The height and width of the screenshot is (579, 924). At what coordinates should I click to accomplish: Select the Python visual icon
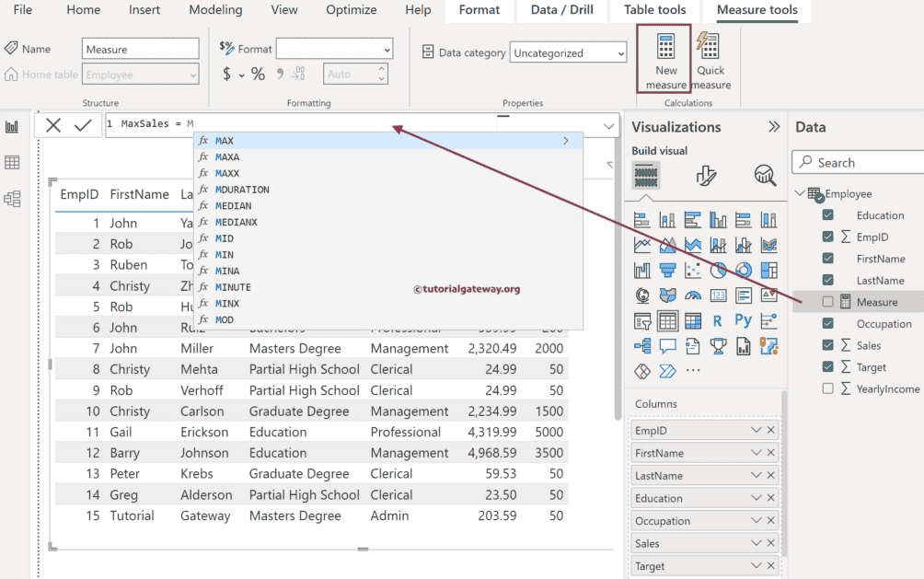743,321
